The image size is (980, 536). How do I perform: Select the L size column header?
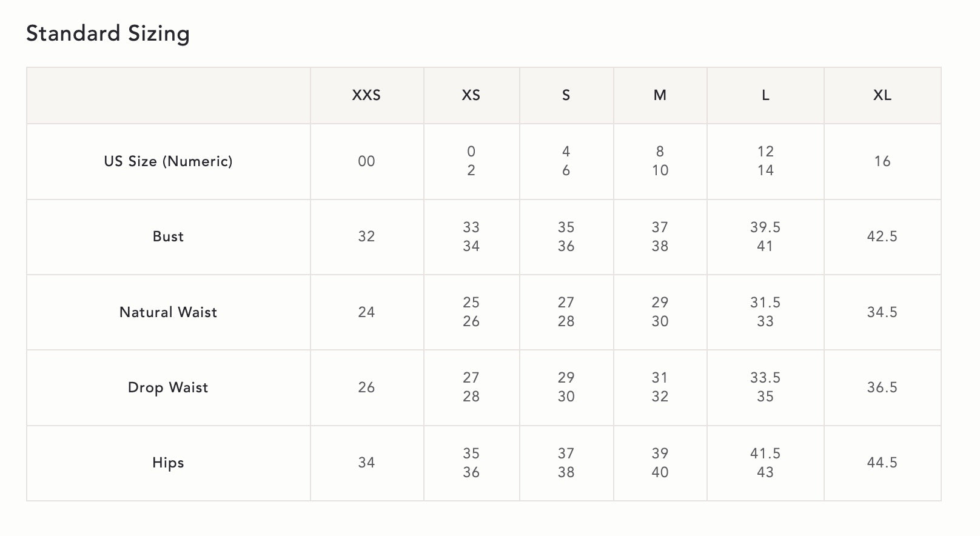[x=765, y=95]
